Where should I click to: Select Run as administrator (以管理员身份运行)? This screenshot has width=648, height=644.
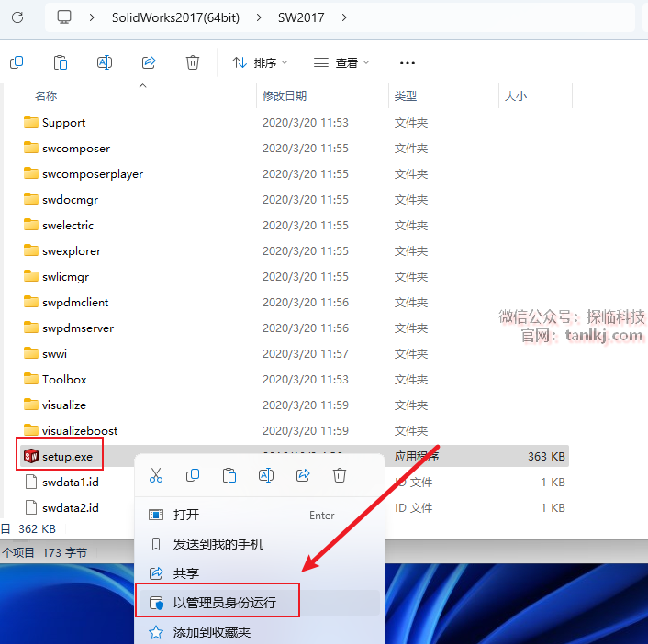224,603
